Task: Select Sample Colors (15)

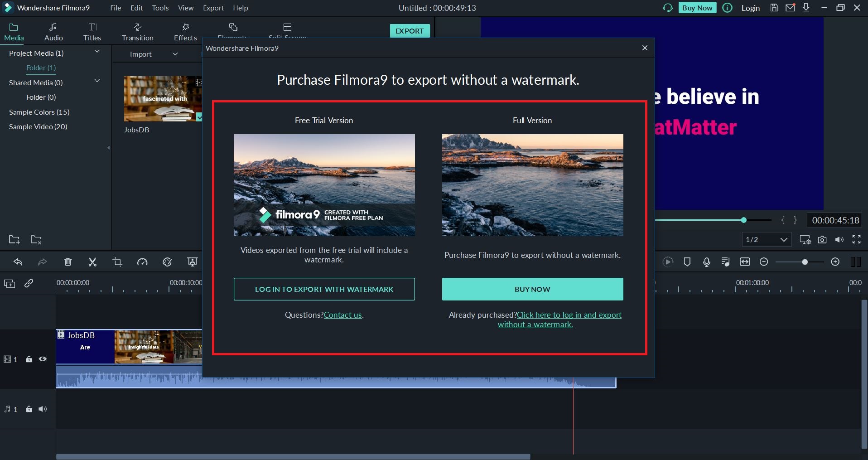Action: (x=39, y=112)
